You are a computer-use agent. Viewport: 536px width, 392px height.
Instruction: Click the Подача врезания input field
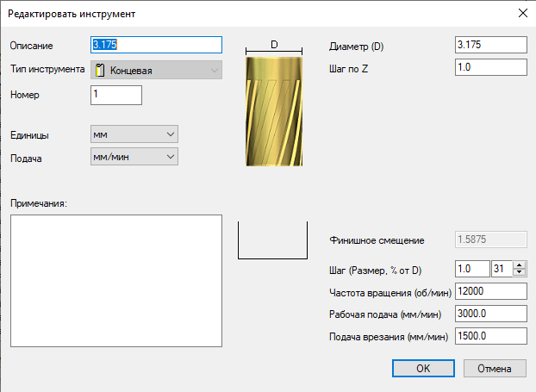tap(491, 336)
